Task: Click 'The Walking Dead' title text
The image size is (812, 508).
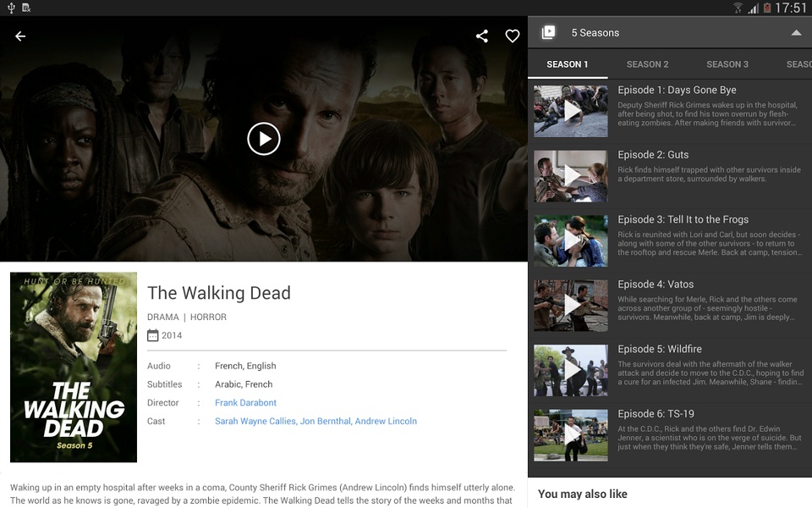Action: pos(219,293)
